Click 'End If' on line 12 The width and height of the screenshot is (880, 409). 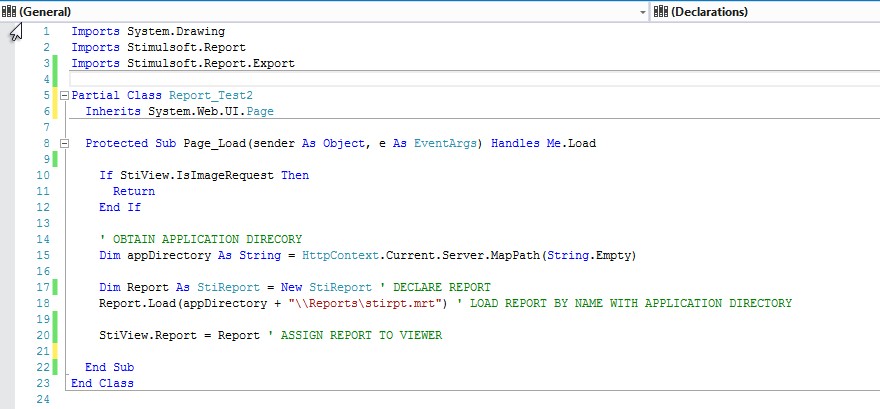click(x=120, y=207)
